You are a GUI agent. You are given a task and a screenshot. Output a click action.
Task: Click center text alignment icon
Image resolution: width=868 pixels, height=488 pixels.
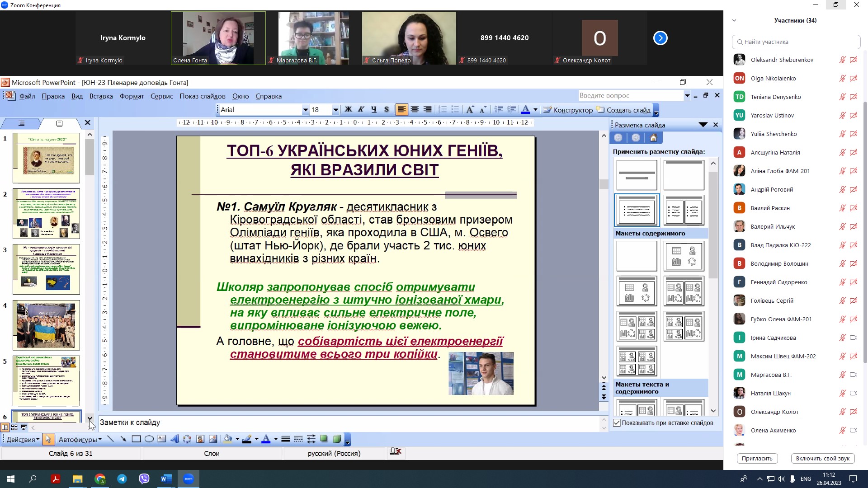click(414, 110)
